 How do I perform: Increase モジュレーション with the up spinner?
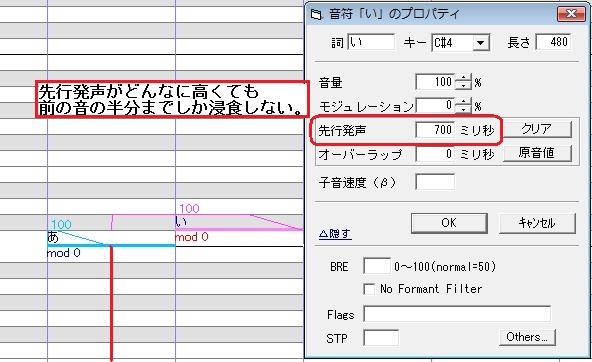point(464,101)
